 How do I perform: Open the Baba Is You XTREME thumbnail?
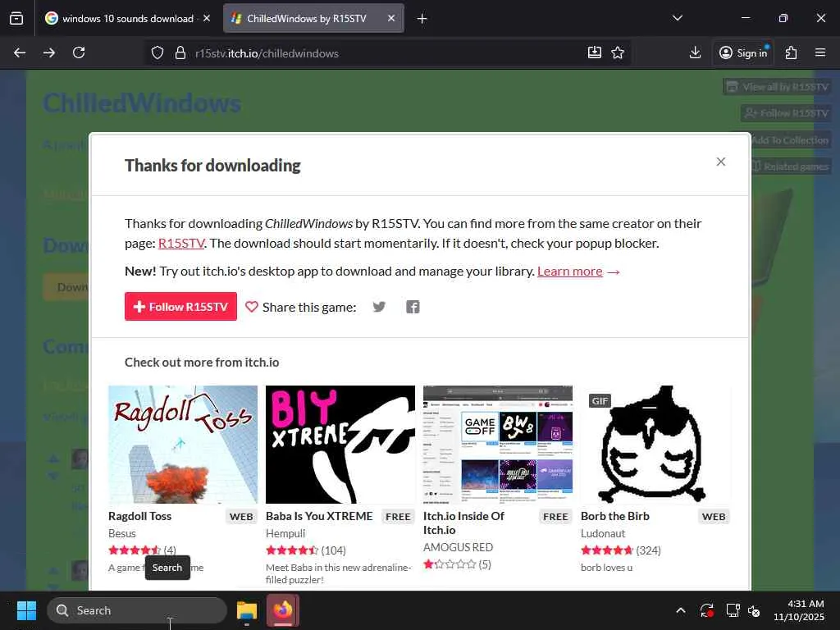tap(340, 444)
